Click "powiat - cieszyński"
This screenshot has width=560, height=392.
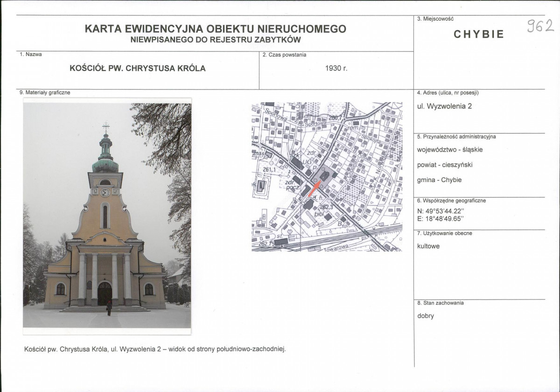click(445, 165)
